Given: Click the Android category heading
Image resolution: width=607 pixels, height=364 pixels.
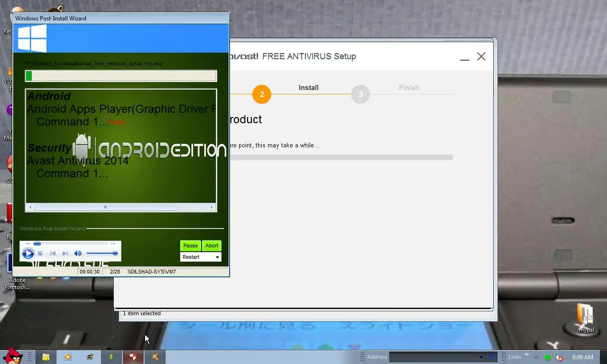Looking at the screenshot, I should (49, 96).
